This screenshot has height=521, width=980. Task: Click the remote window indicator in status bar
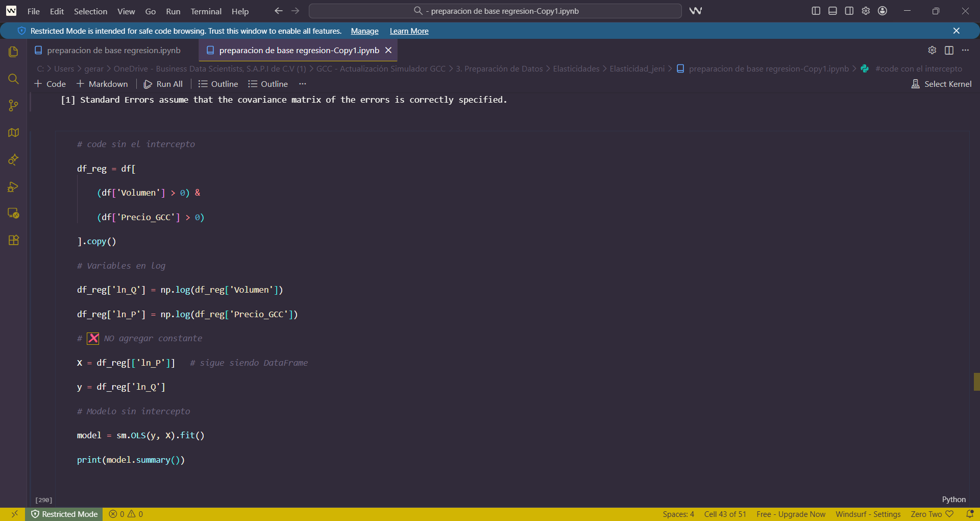click(x=14, y=514)
